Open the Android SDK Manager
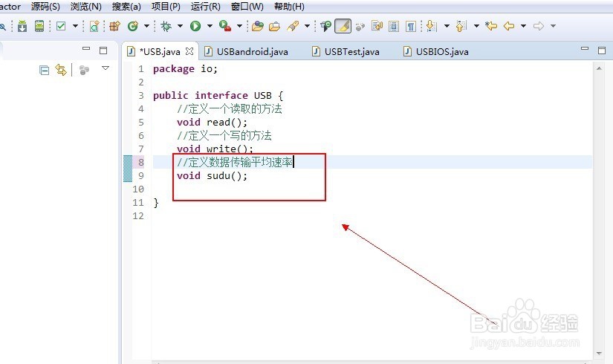 22,26
